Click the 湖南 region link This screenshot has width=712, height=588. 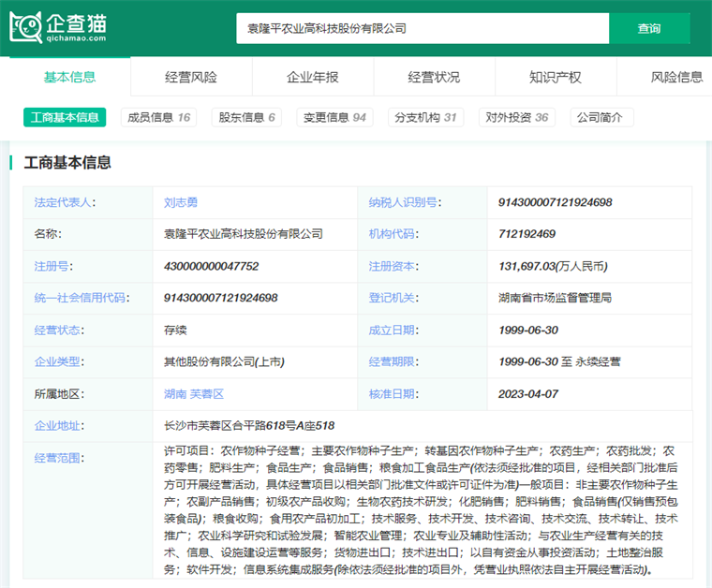[175, 394]
